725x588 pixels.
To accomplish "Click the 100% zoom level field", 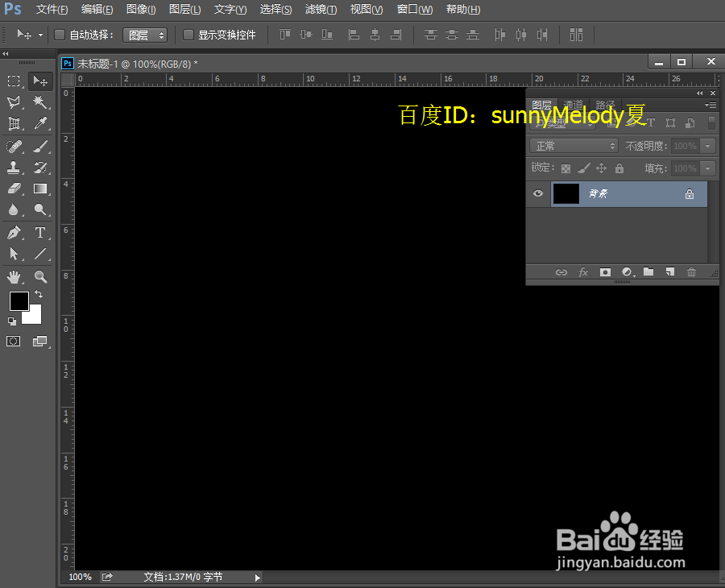I will click(80, 577).
